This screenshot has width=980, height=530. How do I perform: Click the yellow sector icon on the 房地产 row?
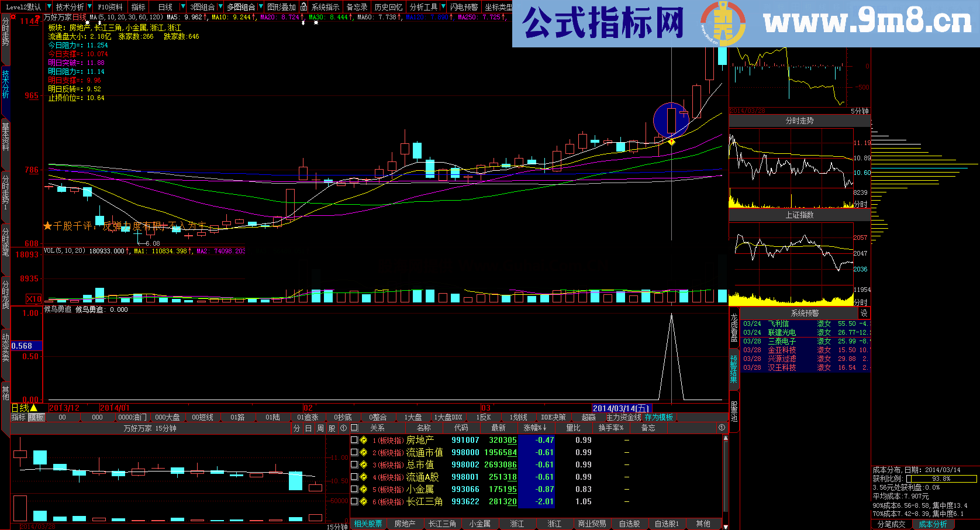tap(363, 440)
